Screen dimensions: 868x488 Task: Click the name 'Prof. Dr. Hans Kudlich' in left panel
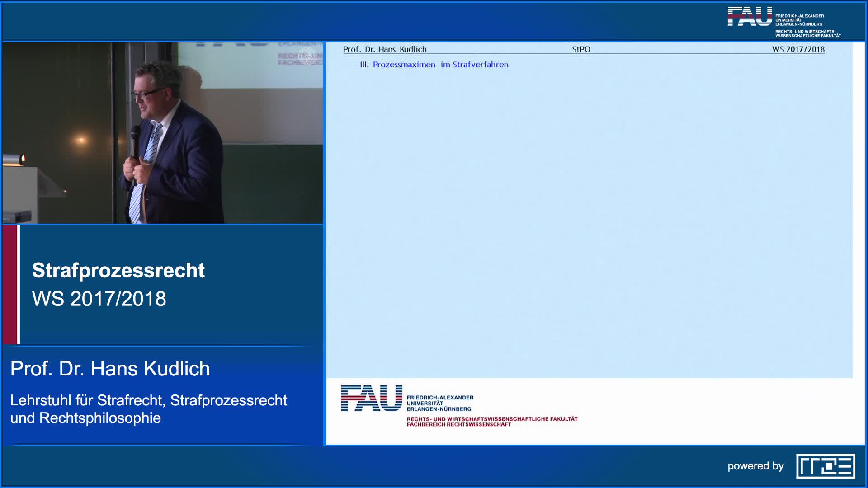tap(110, 369)
